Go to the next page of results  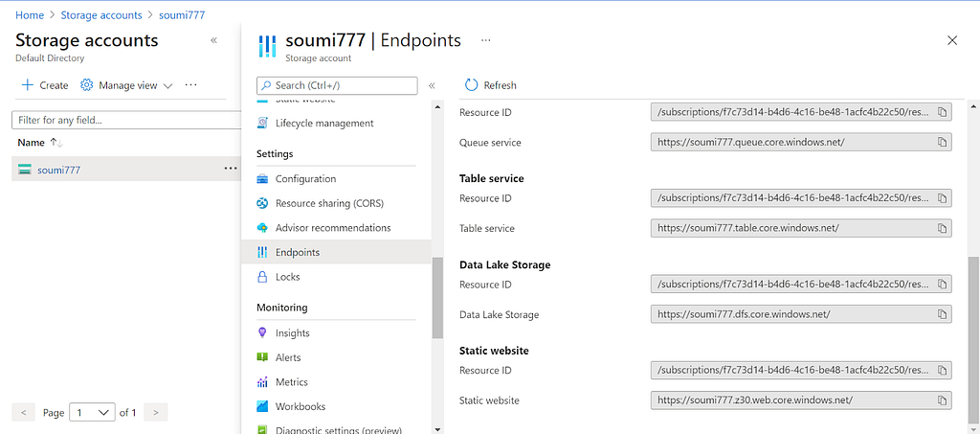156,412
